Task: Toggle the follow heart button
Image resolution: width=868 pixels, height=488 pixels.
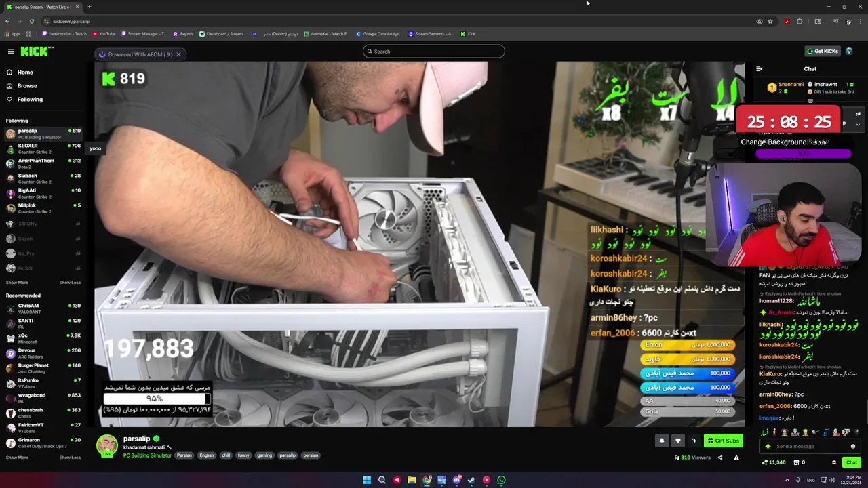Action: tap(677, 441)
